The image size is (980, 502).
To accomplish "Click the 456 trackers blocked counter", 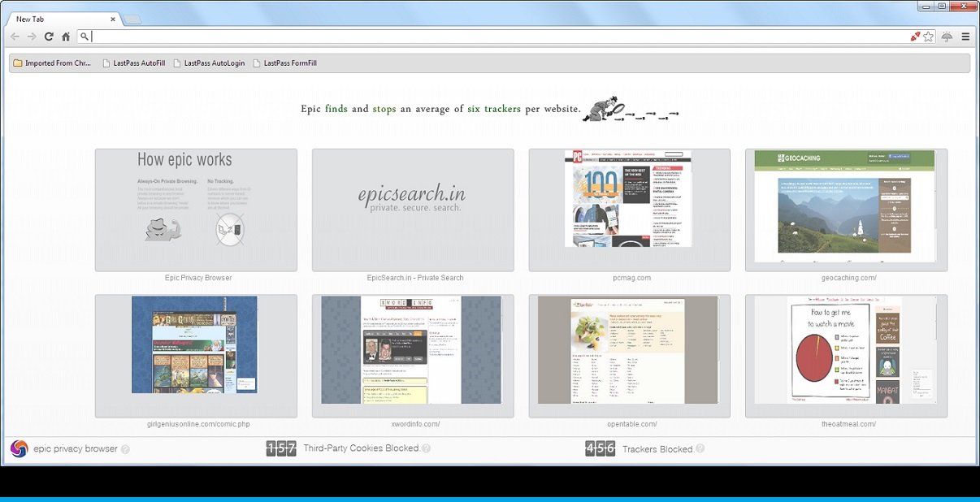I will pyautogui.click(x=601, y=448).
